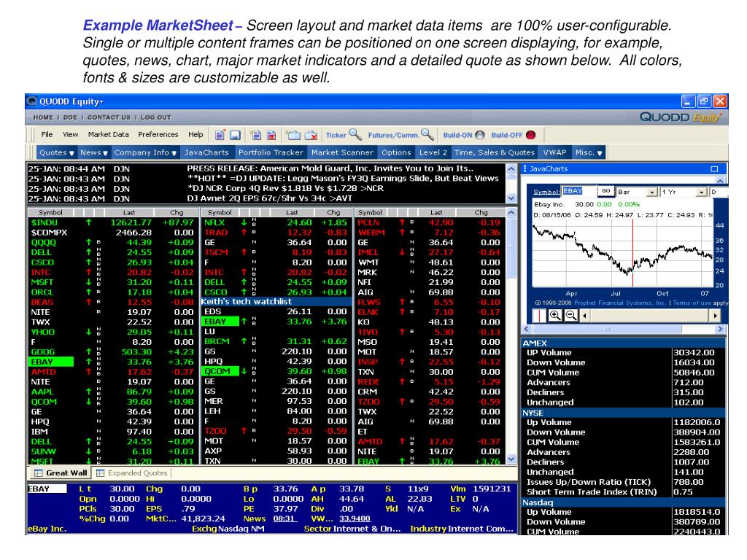Open Time, Sales & Quotes
747x560 pixels.
495,152
